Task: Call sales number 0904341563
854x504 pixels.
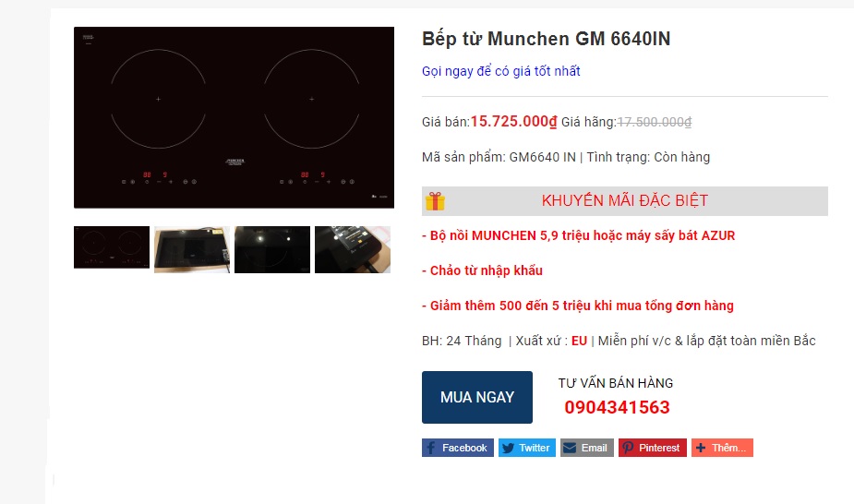Action: 617,407
